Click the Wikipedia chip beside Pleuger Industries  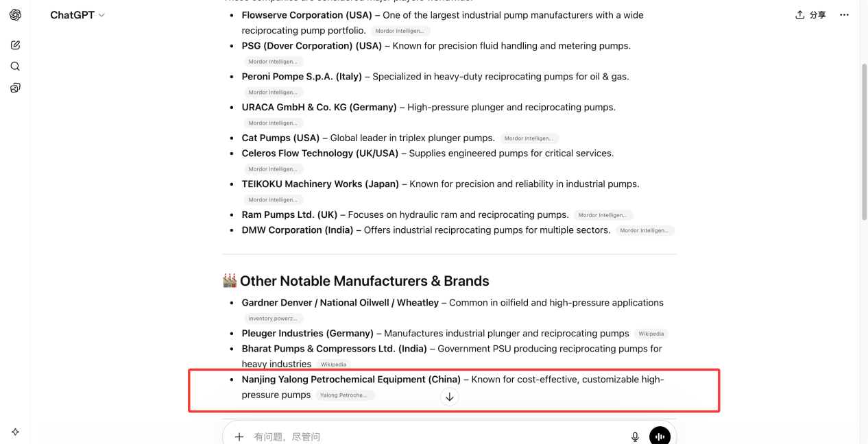click(x=651, y=334)
